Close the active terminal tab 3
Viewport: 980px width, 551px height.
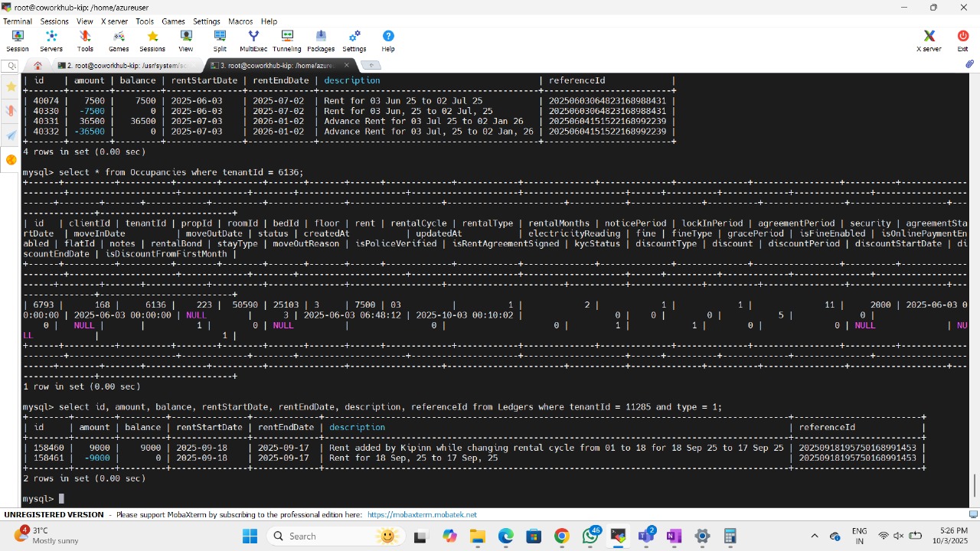346,65
